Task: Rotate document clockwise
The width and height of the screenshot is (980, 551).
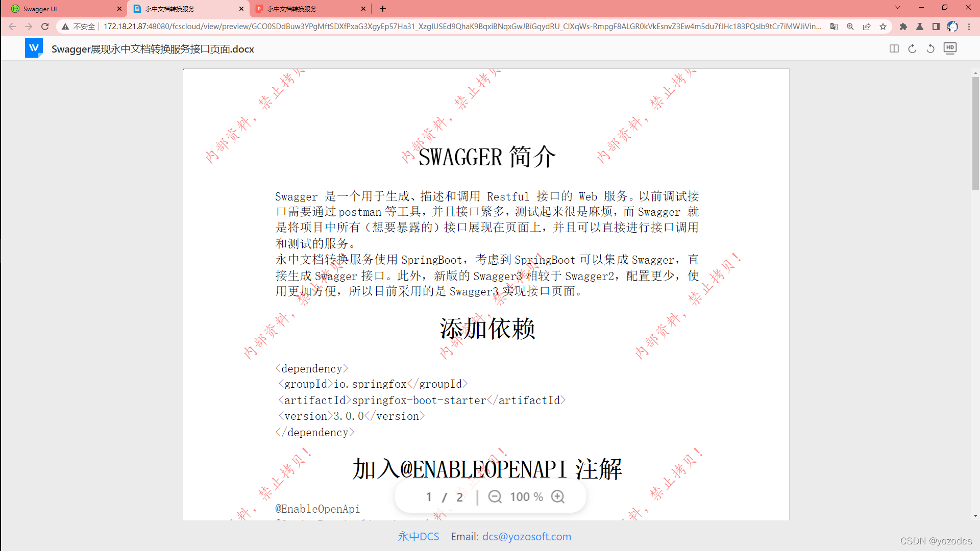Action: pyautogui.click(x=913, y=48)
